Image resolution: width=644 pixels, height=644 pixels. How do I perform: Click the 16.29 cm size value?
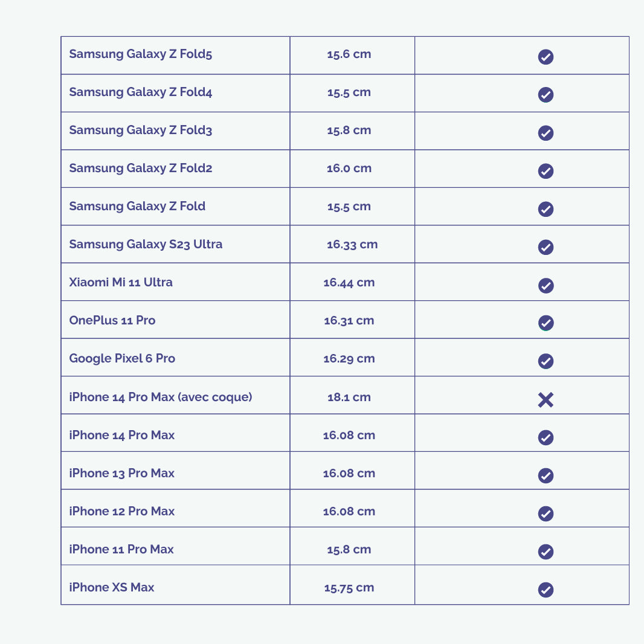[349, 359]
